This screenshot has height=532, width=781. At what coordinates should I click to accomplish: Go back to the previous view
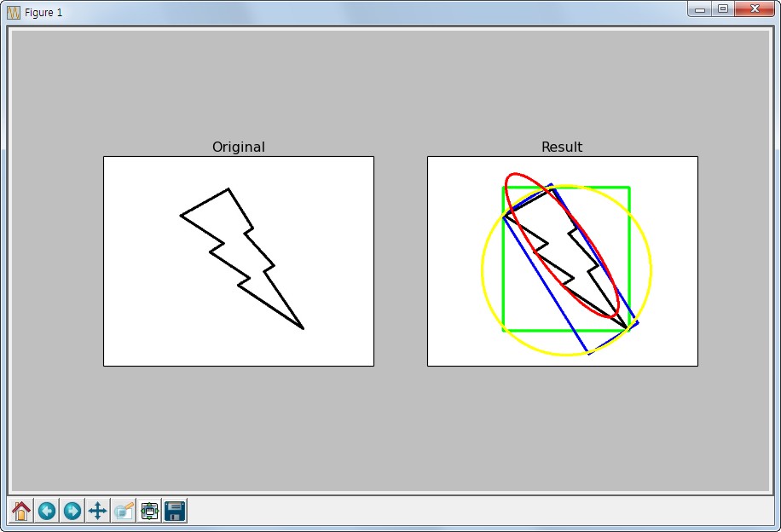[47, 511]
